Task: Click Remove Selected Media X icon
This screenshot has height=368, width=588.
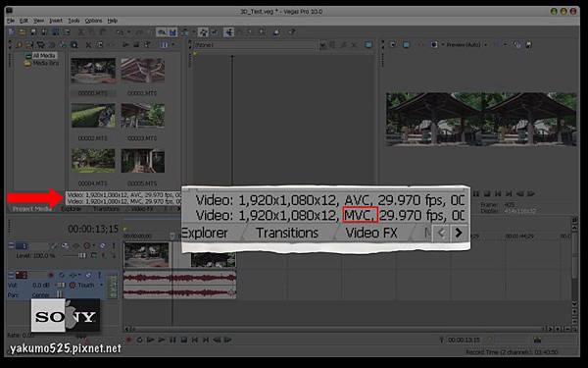Action: point(88,45)
